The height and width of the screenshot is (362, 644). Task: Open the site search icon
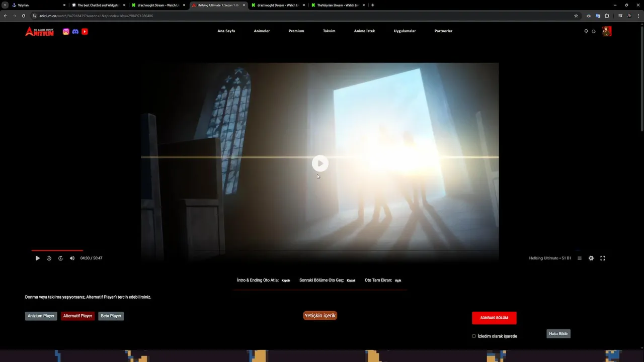tap(594, 31)
